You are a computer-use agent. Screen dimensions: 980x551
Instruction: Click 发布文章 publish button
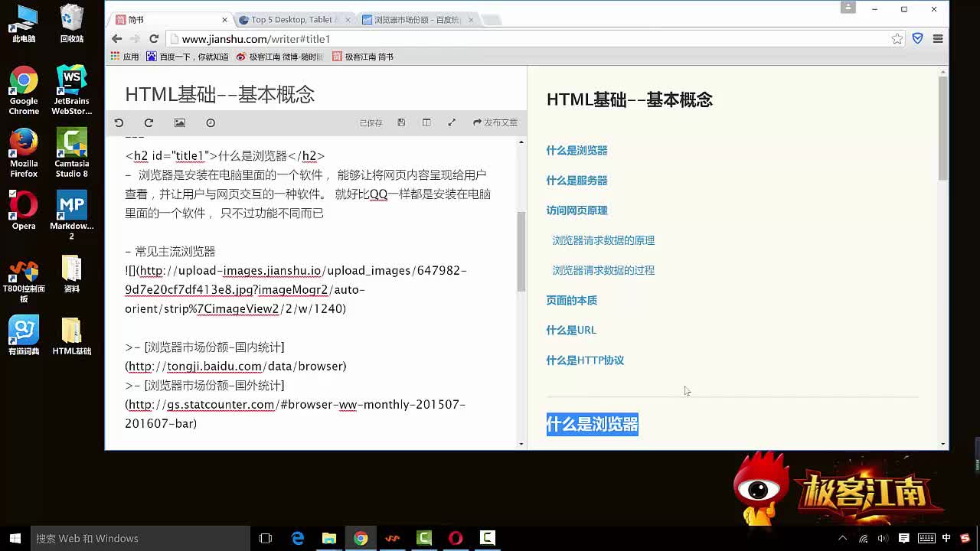[495, 122]
